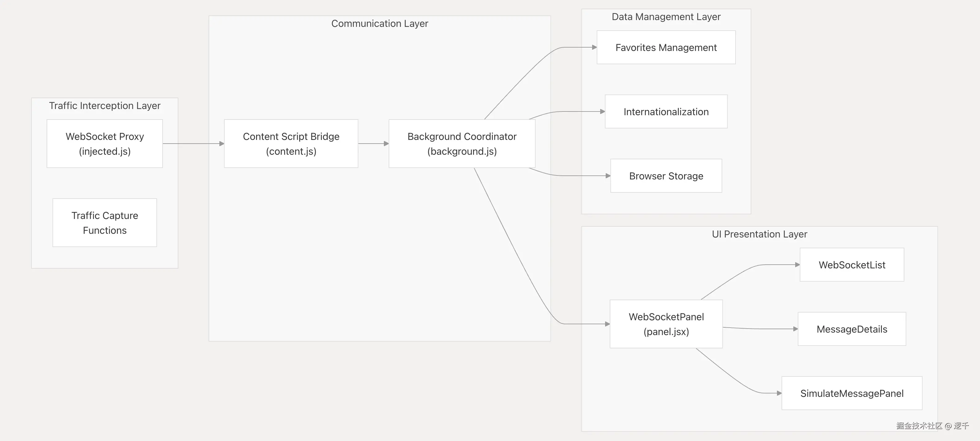Click the SimulateMessagePanel node
The height and width of the screenshot is (441, 980).
(x=852, y=393)
